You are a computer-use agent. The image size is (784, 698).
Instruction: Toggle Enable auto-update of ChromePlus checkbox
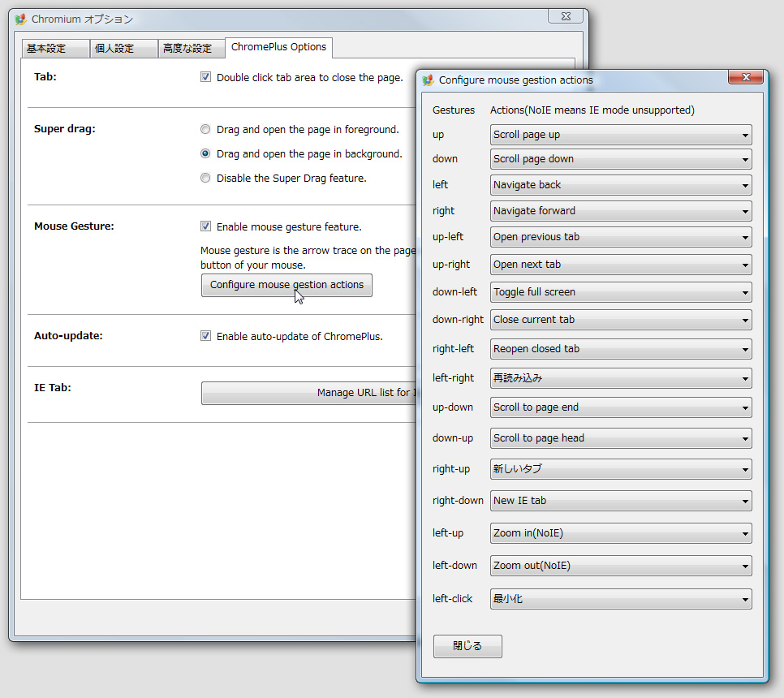point(205,336)
